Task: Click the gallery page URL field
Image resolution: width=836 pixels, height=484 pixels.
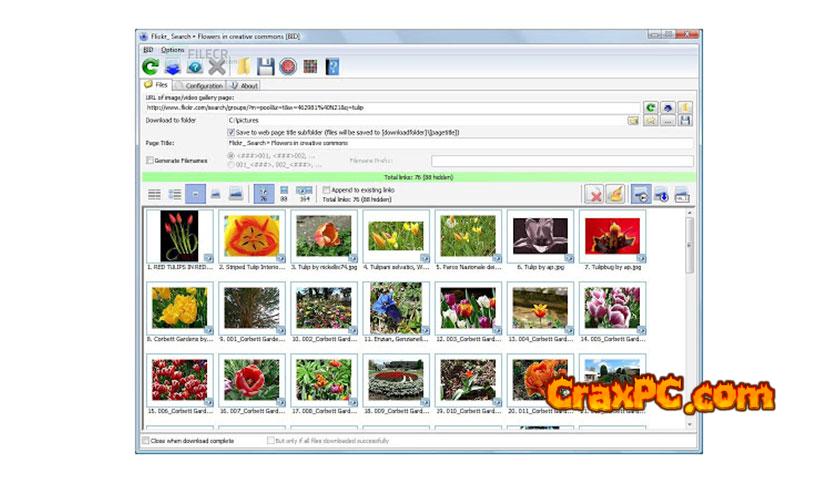Action: (x=430, y=107)
